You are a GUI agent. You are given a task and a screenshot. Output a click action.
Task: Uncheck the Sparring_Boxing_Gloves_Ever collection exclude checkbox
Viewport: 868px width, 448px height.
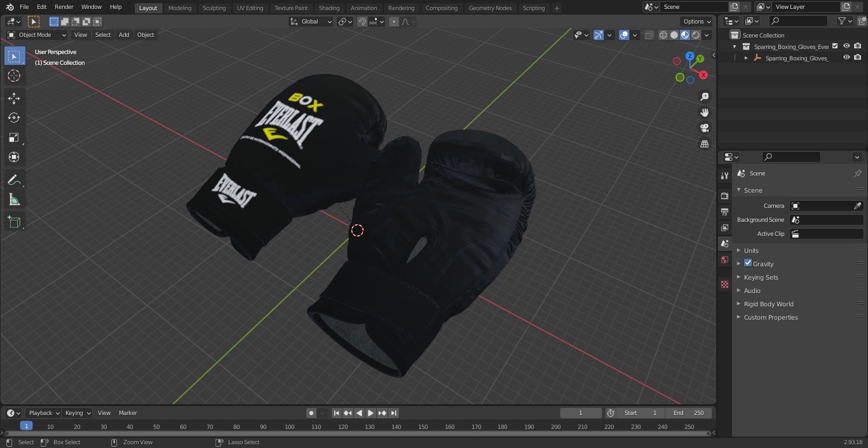[x=835, y=46]
